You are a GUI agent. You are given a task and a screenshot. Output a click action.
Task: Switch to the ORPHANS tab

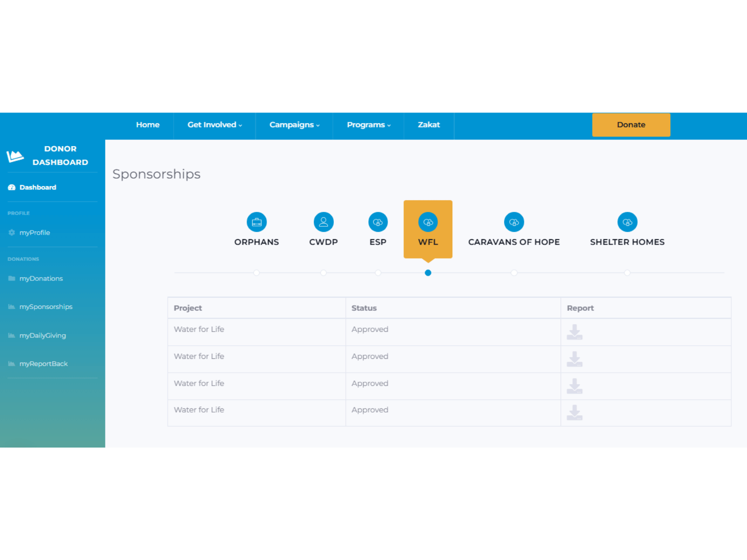point(256,242)
